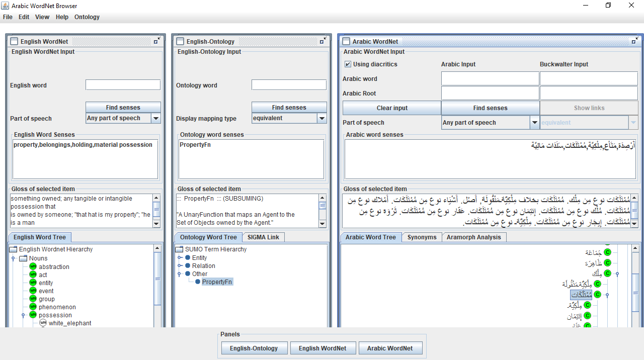Open the View menu
Image resolution: width=644 pixels, height=360 pixels.
42,17
